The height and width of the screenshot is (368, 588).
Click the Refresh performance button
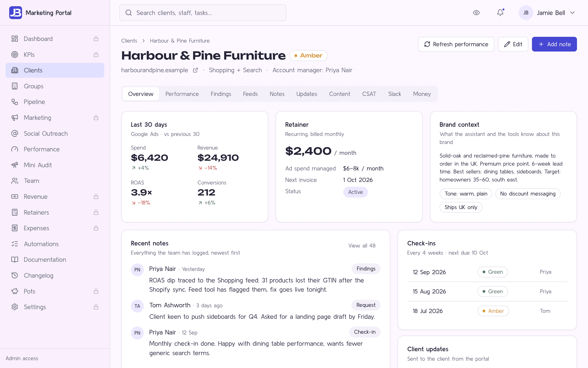[456, 44]
